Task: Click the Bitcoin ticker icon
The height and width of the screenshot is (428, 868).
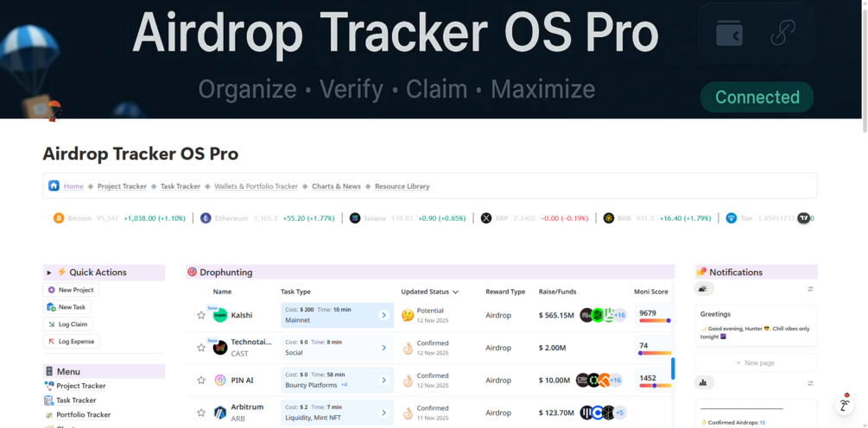Action: (x=59, y=218)
